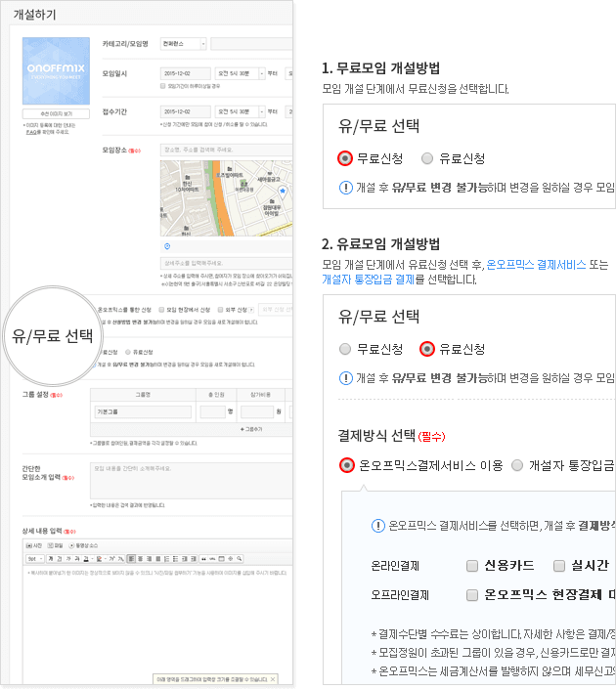Select the align left icon in editor
Image resolution: width=616 pixels, height=689 pixels.
[x=131, y=559]
